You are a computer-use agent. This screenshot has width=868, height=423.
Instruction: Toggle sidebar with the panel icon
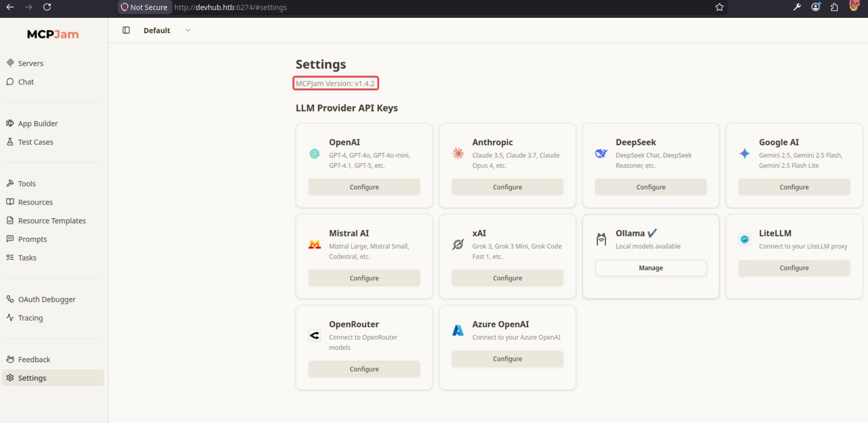click(126, 30)
